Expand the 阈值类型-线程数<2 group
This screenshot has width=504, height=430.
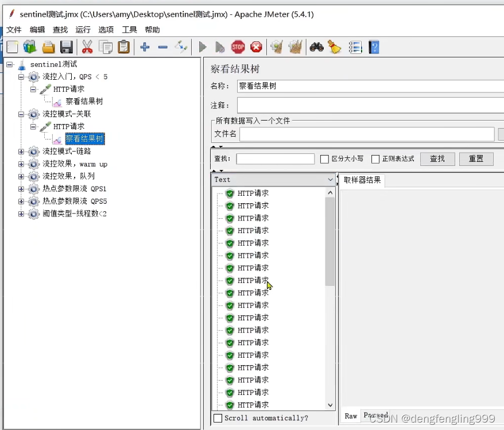click(x=21, y=214)
